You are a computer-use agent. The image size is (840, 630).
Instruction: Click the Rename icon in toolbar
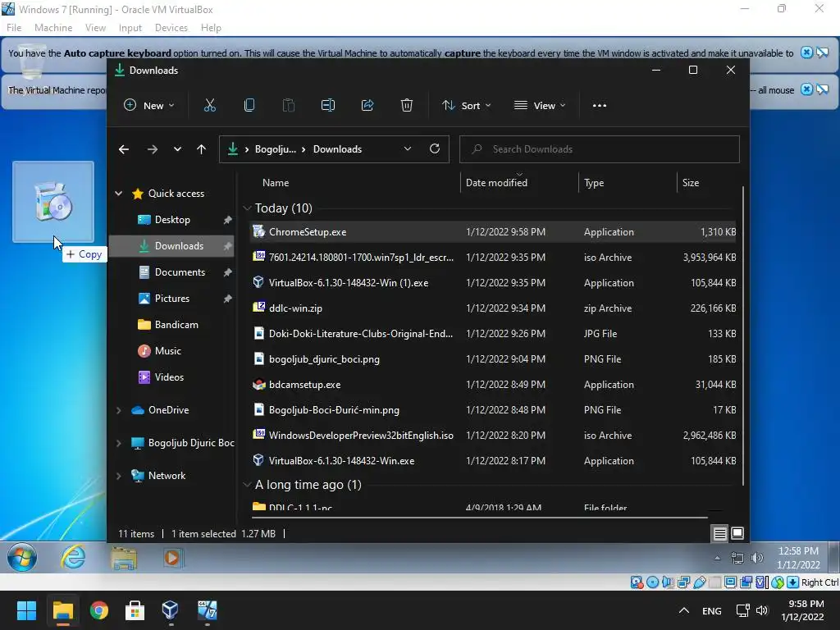click(328, 106)
